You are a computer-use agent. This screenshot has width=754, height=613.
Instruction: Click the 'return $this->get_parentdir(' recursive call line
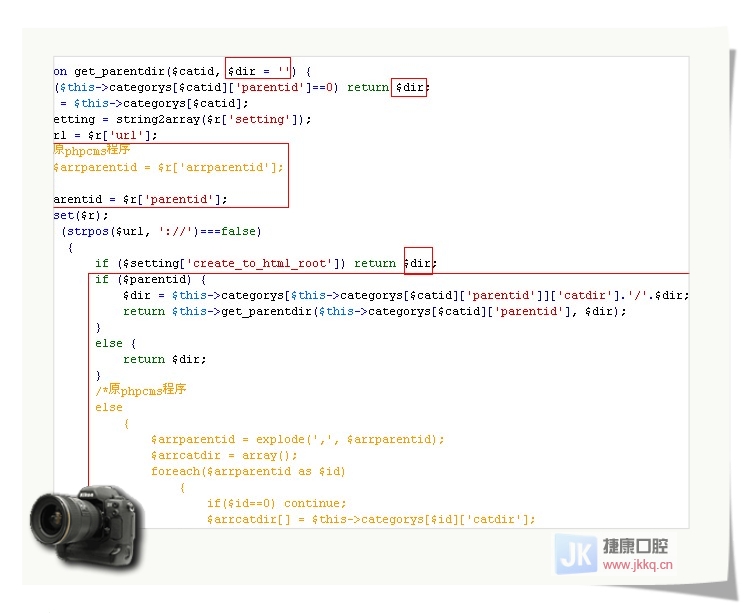click(x=375, y=312)
